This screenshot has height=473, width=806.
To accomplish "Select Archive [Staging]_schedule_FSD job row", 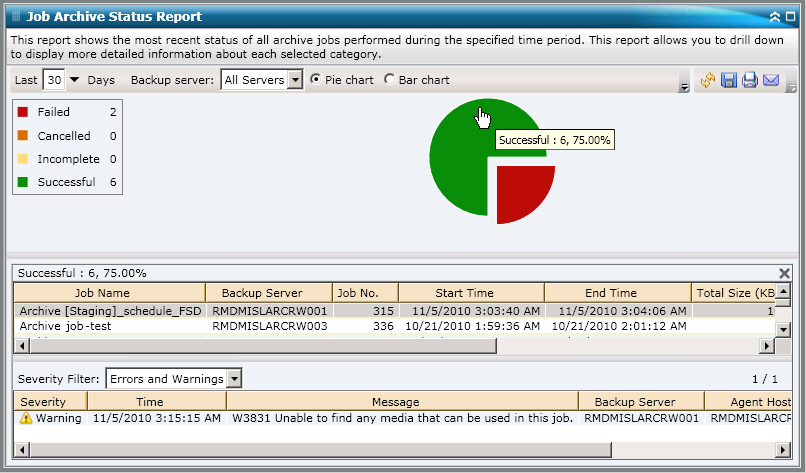I will [110, 311].
